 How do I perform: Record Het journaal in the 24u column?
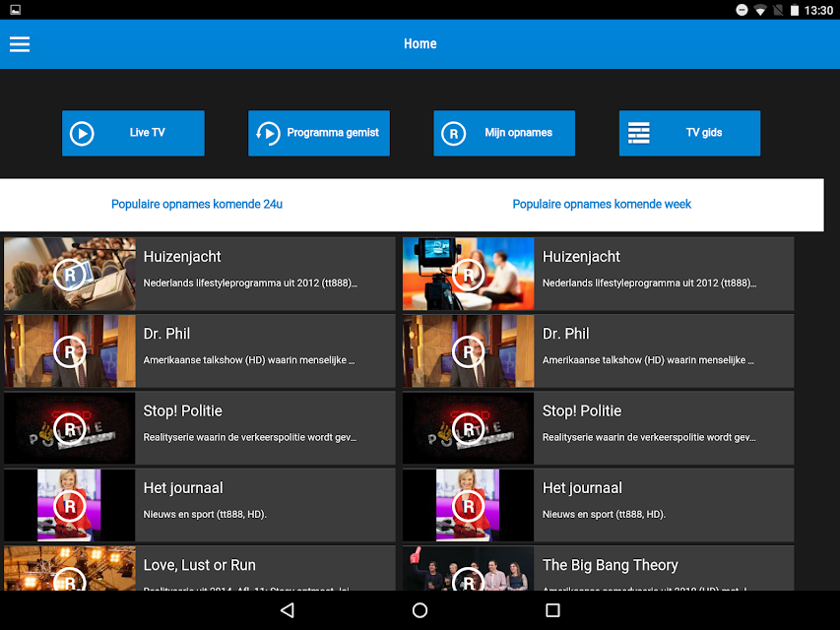tap(70, 506)
